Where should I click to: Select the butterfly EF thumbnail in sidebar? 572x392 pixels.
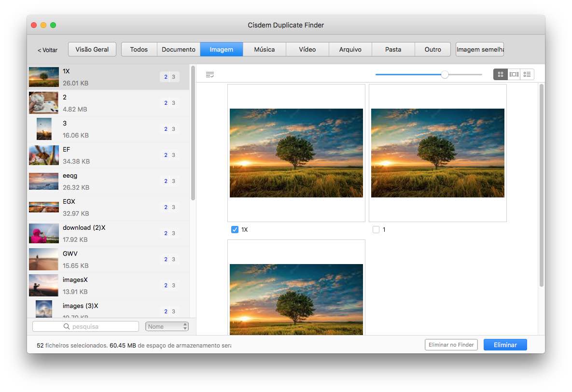tap(43, 155)
